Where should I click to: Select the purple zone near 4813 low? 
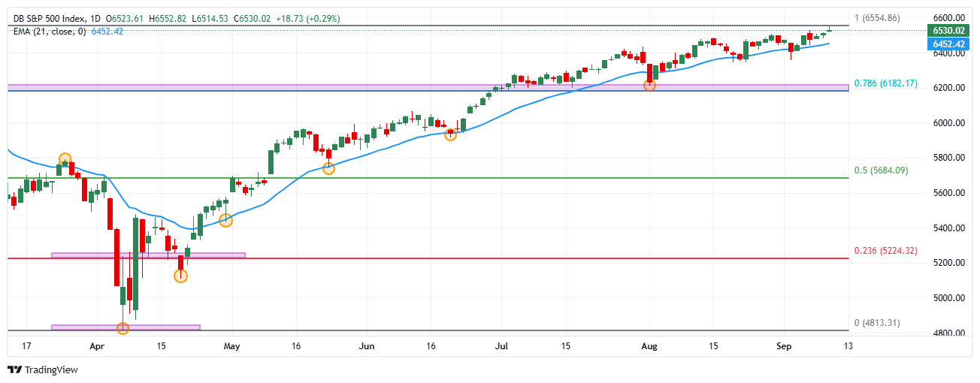(x=126, y=327)
